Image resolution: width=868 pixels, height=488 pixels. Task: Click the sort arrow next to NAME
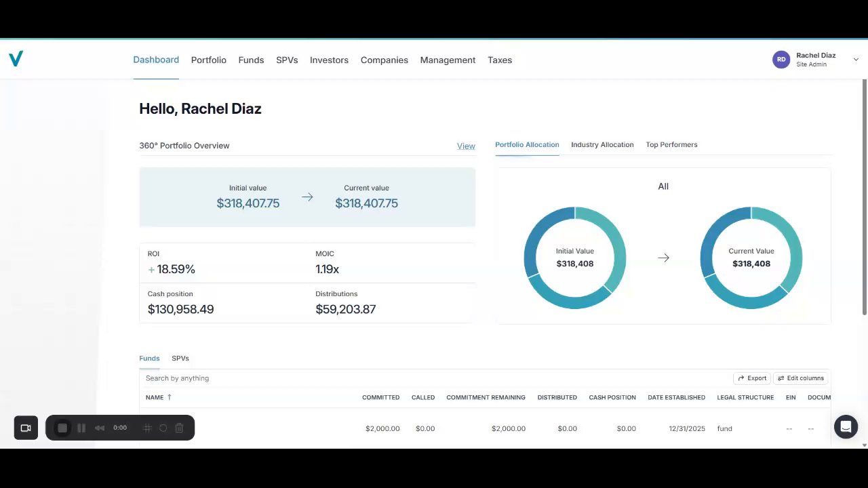point(170,397)
